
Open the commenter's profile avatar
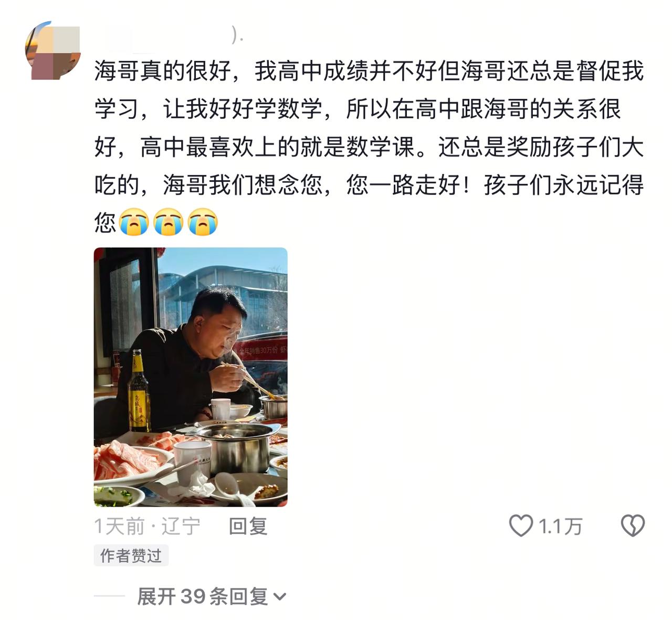tap(53, 50)
